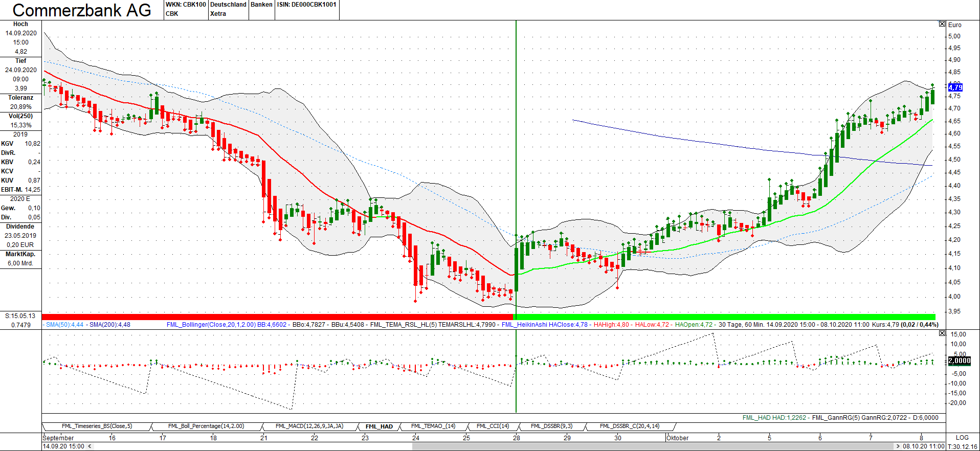Select the FML_TEMA_RSL_HL(5) legend label
980x451 pixels.
pos(404,325)
